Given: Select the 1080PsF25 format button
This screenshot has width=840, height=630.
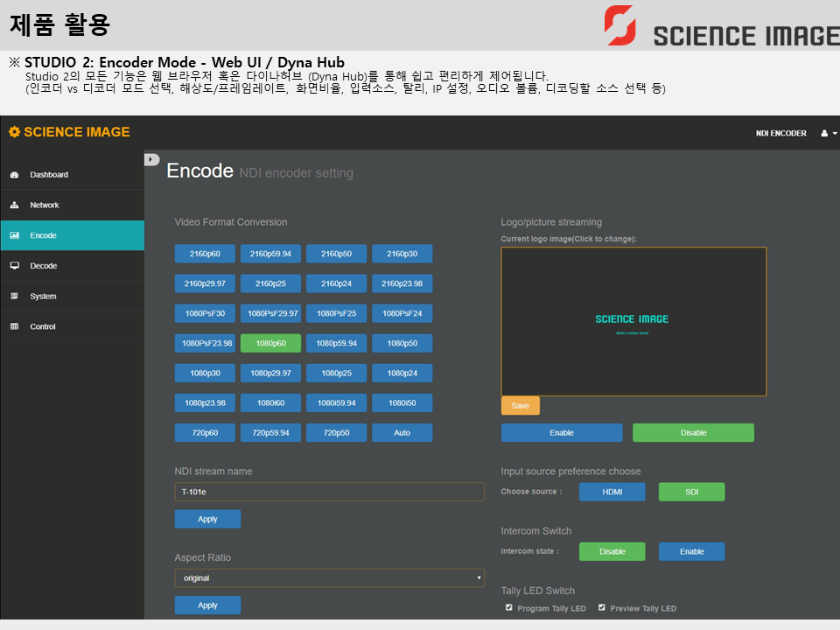Looking at the screenshot, I should tap(336, 313).
